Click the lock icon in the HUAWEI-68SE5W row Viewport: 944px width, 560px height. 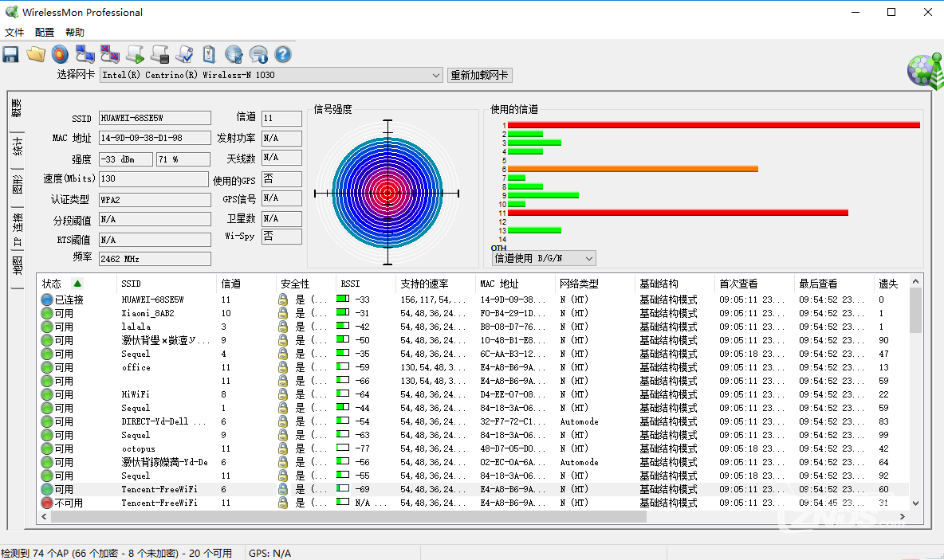point(283,300)
